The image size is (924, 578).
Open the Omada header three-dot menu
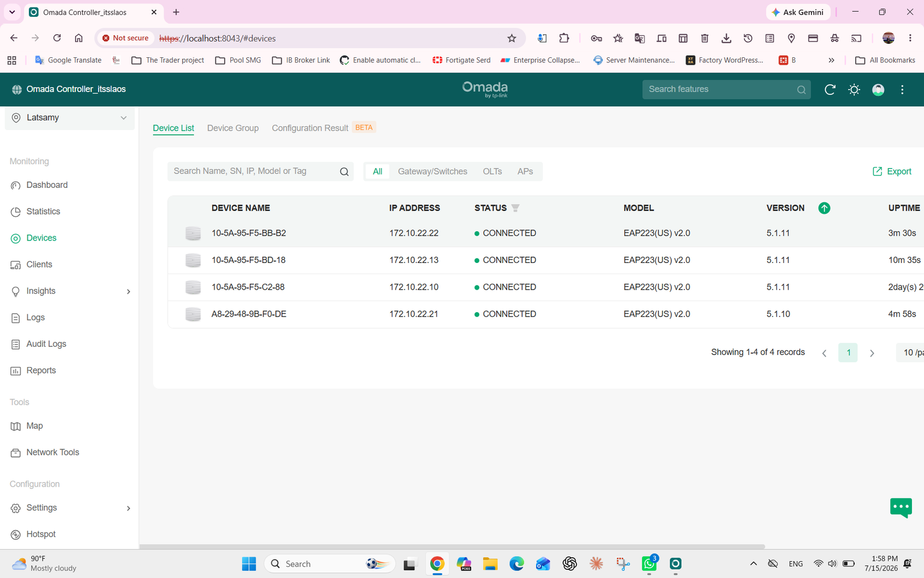pyautogui.click(x=902, y=90)
